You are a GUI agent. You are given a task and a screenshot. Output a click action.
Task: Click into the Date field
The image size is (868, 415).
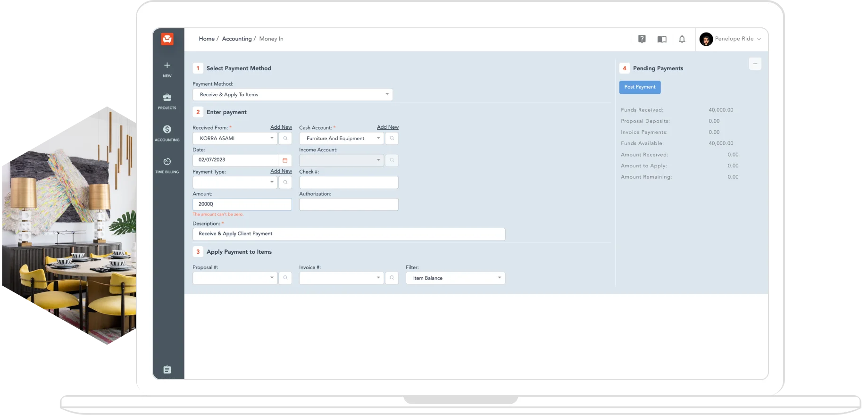[235, 160]
